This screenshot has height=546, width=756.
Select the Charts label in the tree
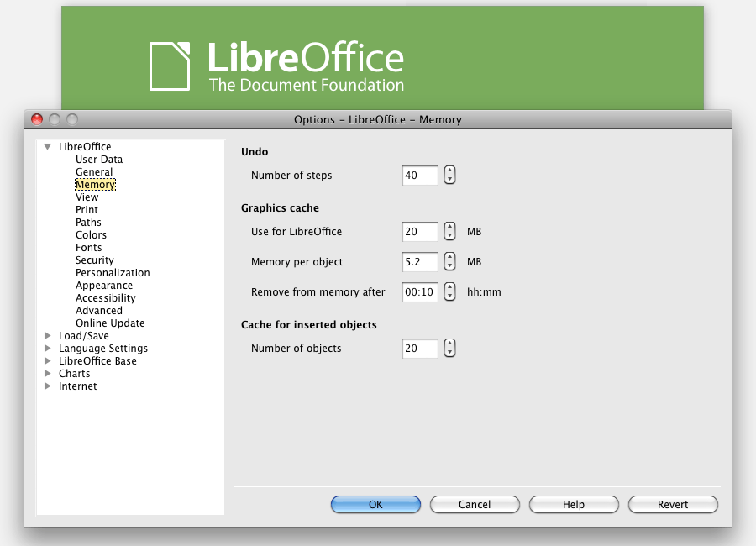pos(74,373)
